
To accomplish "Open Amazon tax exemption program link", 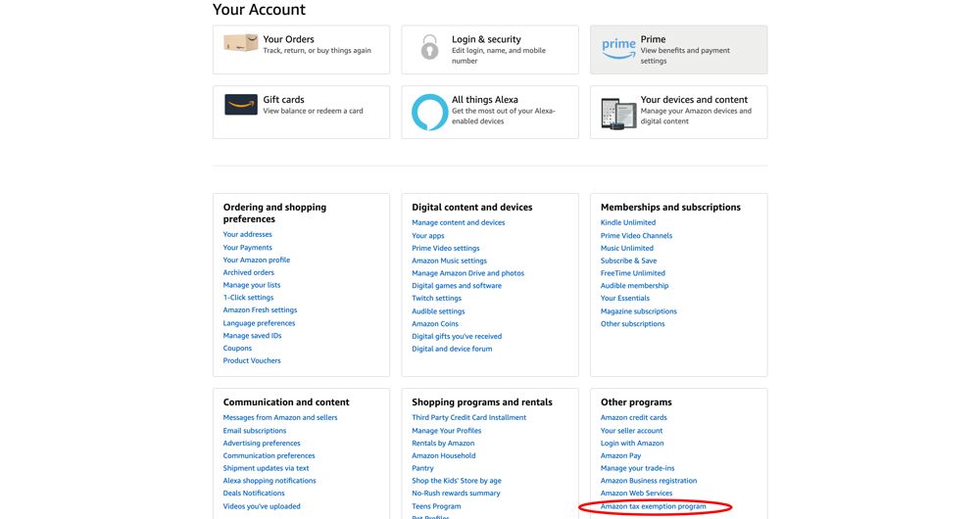I will [x=653, y=506].
